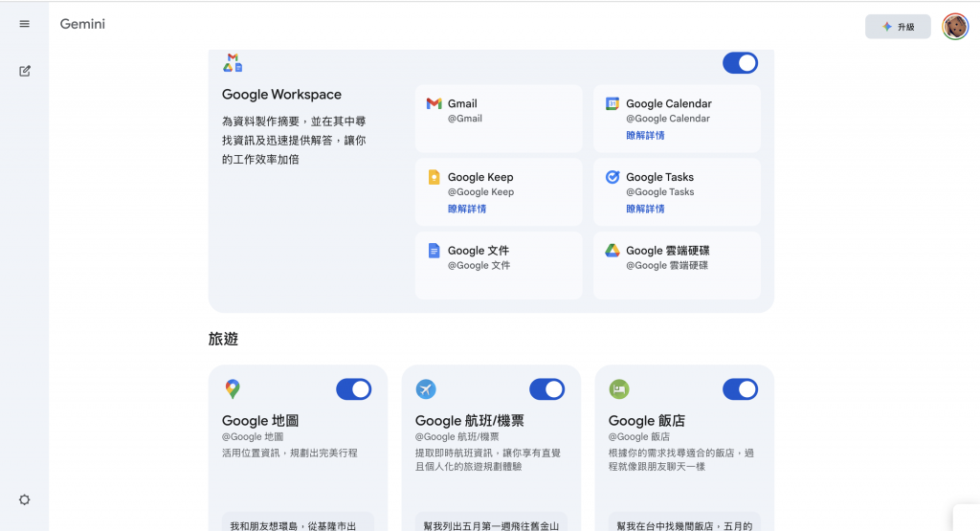Open the hamburger main menu
Image resolution: width=980 pixels, height=531 pixels.
(24, 24)
